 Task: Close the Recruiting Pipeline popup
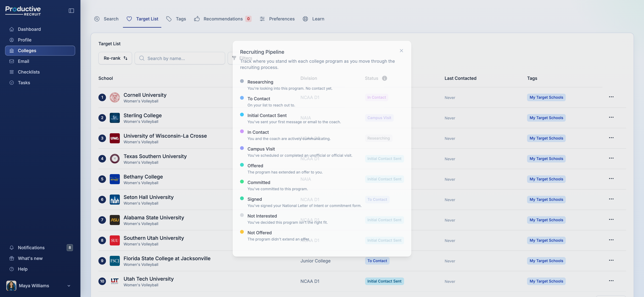401,51
